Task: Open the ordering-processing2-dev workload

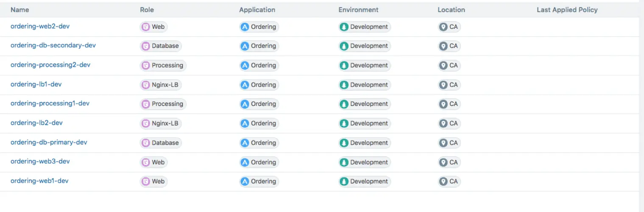Action: coord(50,65)
